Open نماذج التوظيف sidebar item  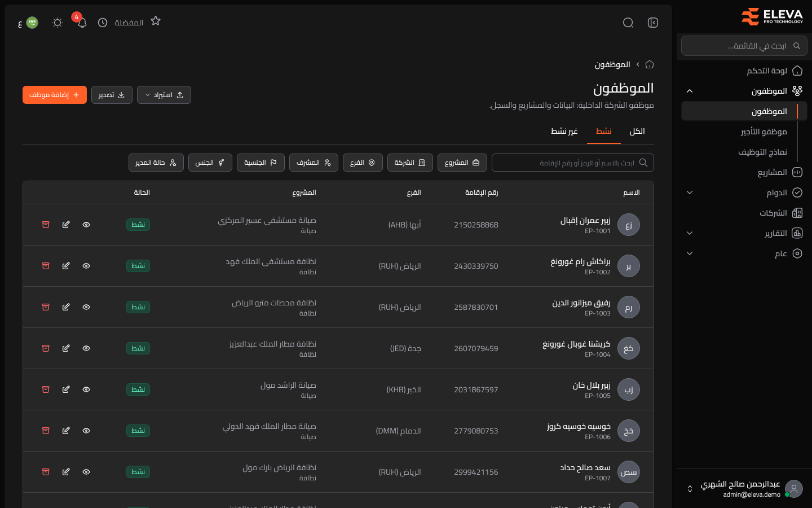[x=762, y=152]
